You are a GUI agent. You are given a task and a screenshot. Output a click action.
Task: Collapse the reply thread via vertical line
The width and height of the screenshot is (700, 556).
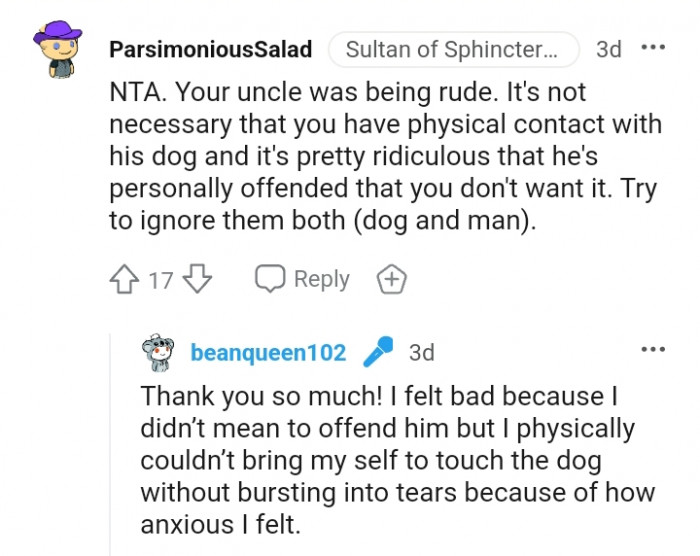[x=110, y=450]
